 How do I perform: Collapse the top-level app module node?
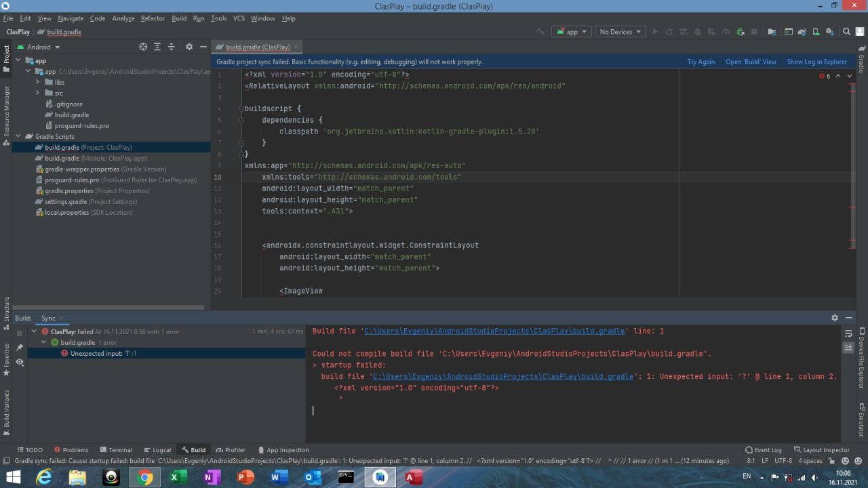click(x=19, y=60)
